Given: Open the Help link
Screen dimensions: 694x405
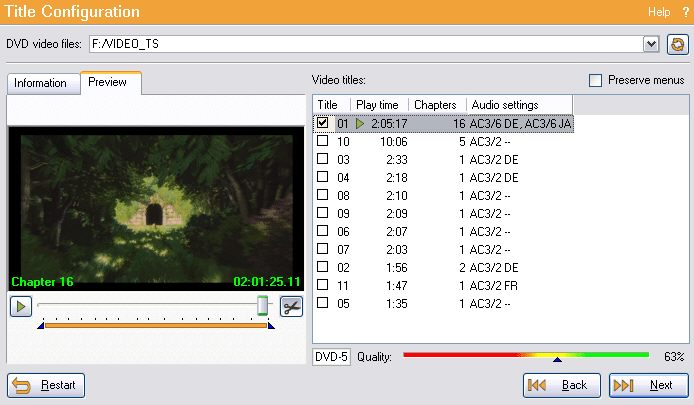Looking at the screenshot, I should pos(659,12).
